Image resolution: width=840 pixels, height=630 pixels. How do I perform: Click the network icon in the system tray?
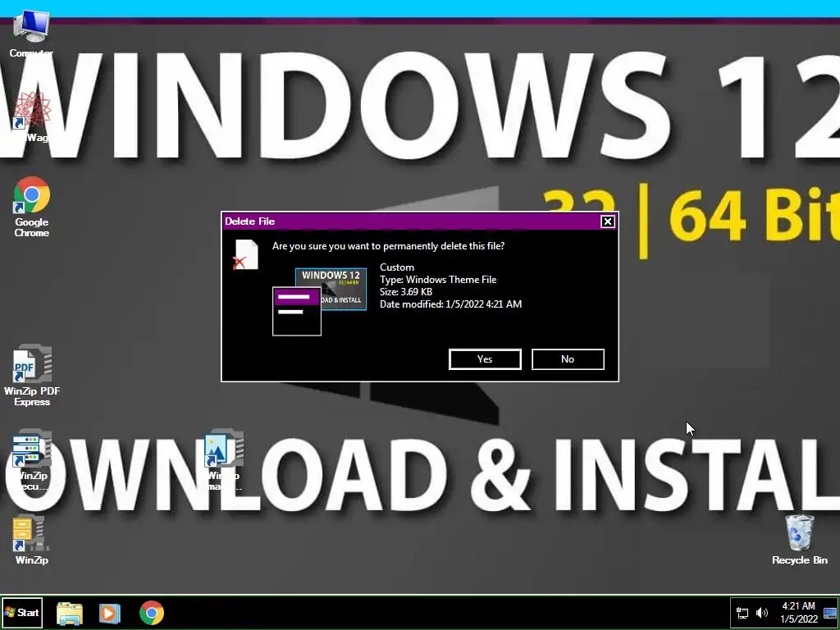(742, 613)
